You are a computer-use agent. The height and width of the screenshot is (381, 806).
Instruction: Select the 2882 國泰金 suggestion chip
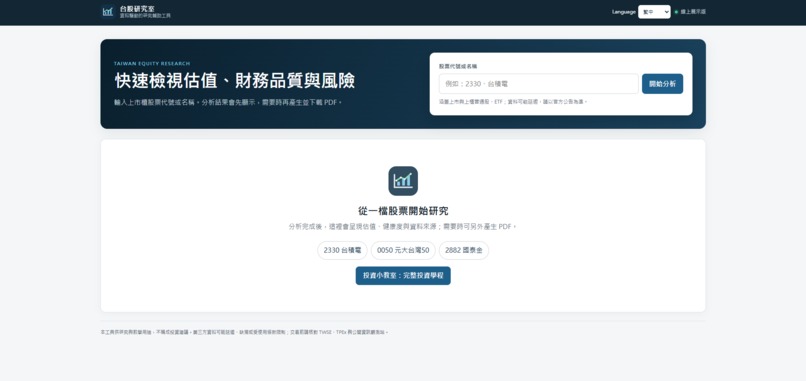coord(464,250)
